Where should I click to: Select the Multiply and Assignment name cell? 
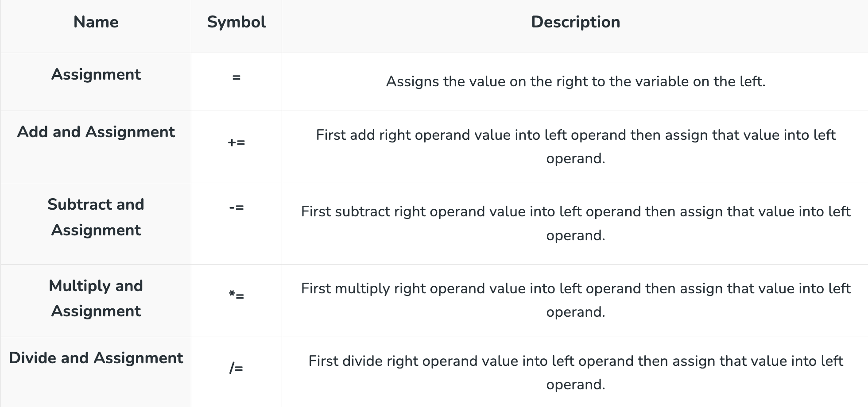coord(96,298)
